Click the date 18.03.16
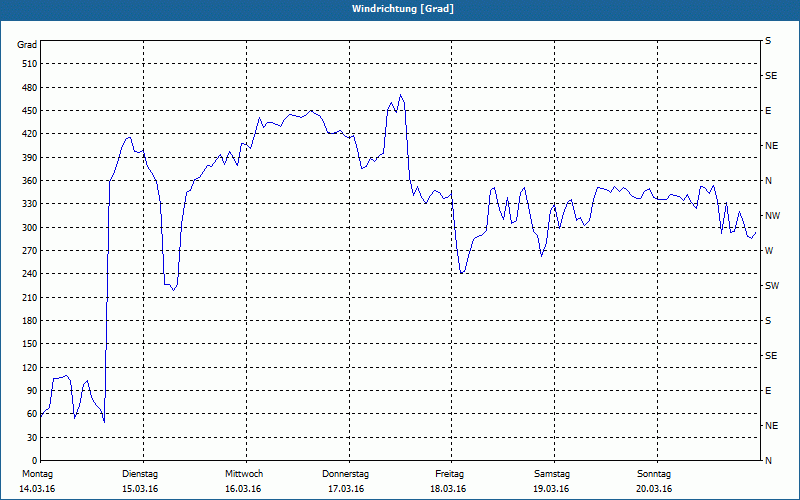Image resolution: width=800 pixels, height=500 pixels. pyautogui.click(x=448, y=489)
